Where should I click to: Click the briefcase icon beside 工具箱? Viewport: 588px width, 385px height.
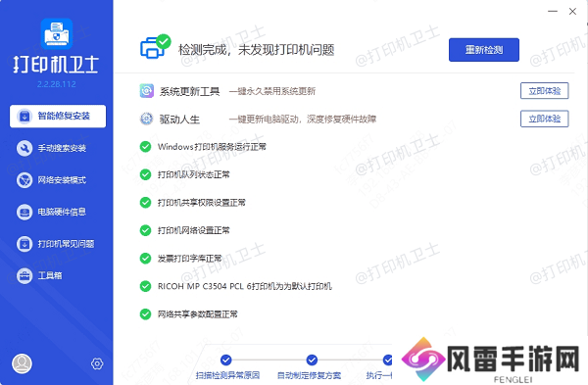pos(24,275)
